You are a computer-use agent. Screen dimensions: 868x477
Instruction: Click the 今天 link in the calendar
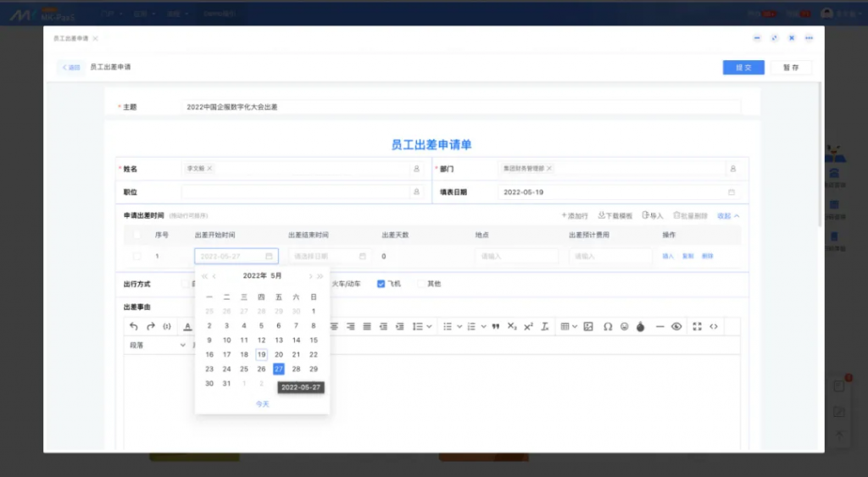(263, 404)
